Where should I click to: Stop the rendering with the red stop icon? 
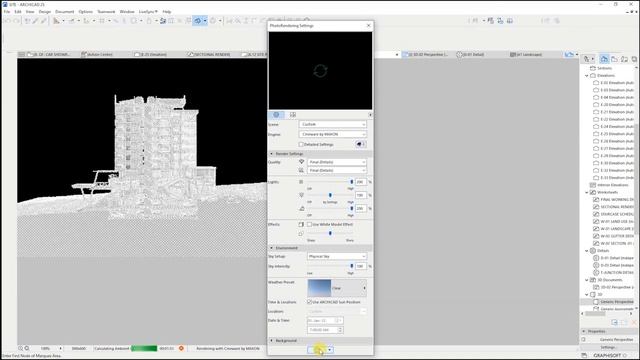(x=181, y=349)
